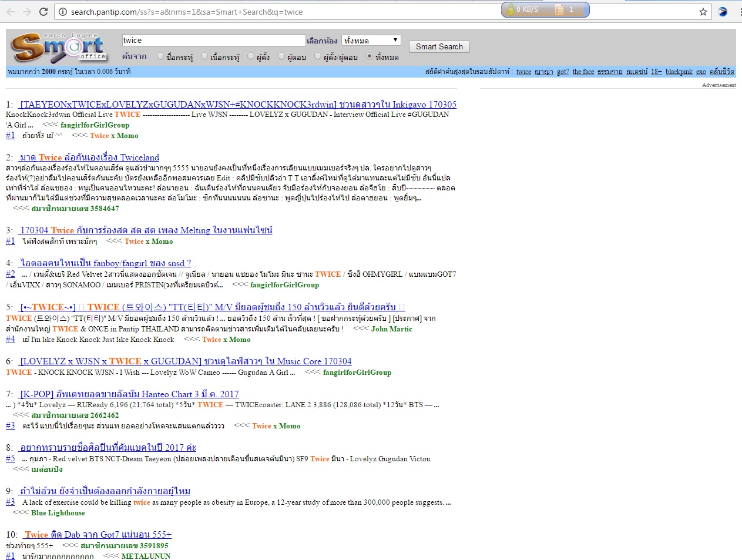Open comment #1 under '170304 Twice' result
The width and height of the screenshot is (742, 560).
coord(11,241)
